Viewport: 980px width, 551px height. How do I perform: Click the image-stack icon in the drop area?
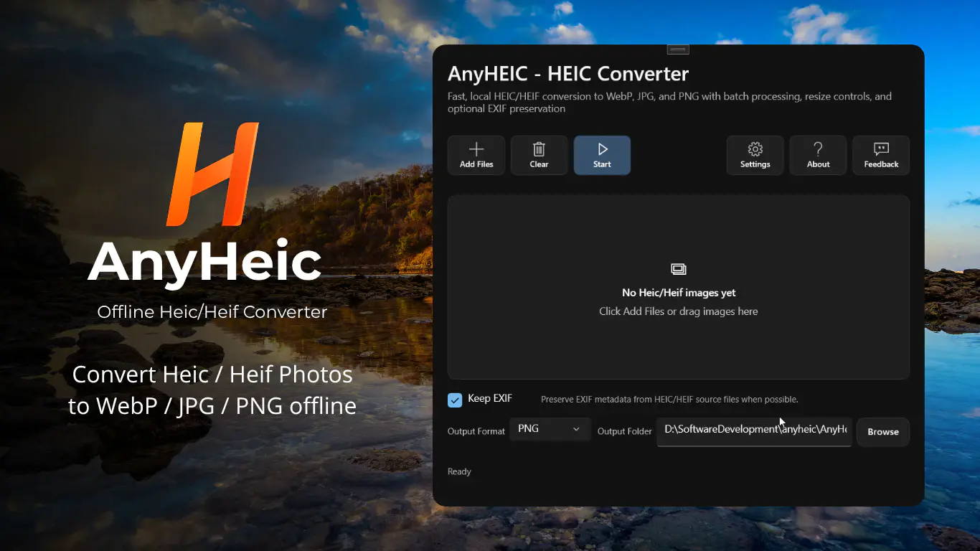[x=679, y=269]
